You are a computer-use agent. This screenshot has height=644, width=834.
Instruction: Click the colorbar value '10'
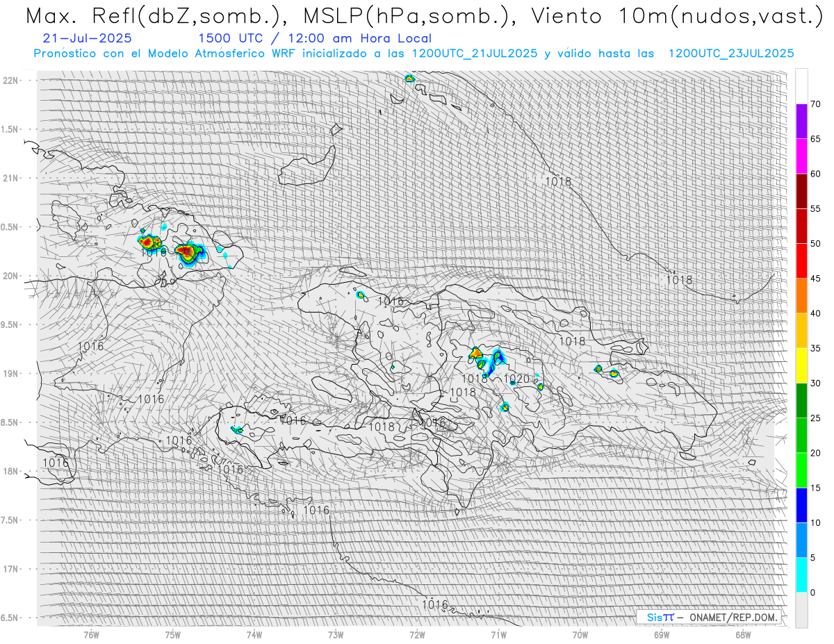click(815, 522)
